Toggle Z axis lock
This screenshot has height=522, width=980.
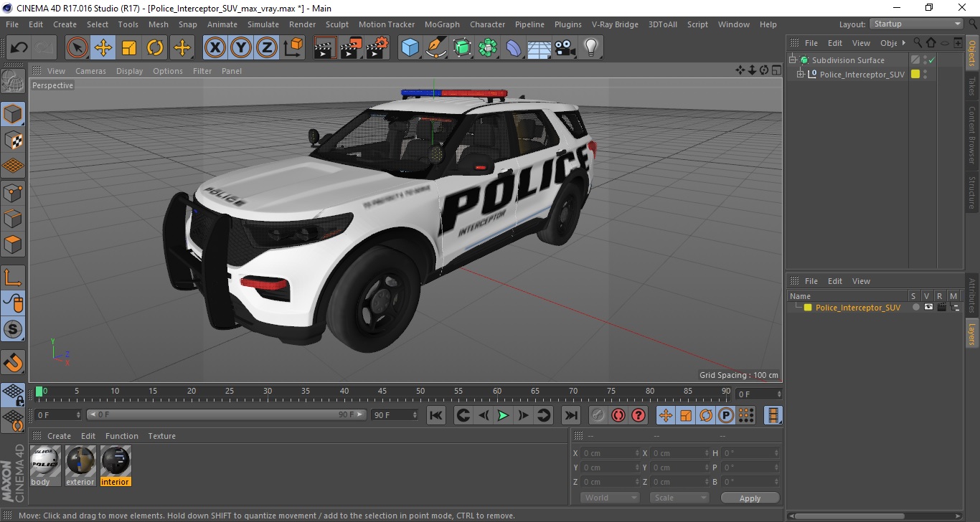click(267, 48)
